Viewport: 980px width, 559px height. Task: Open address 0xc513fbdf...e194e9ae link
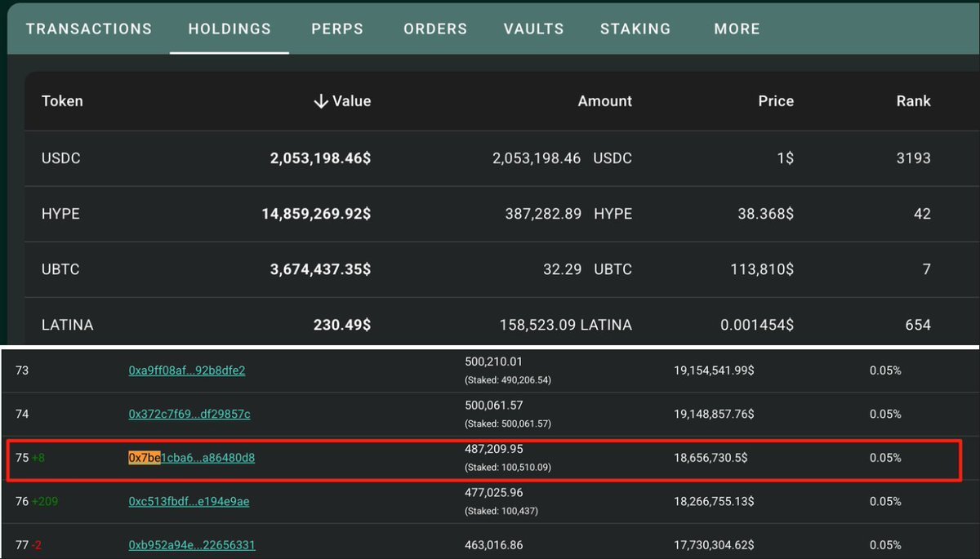pyautogui.click(x=189, y=501)
